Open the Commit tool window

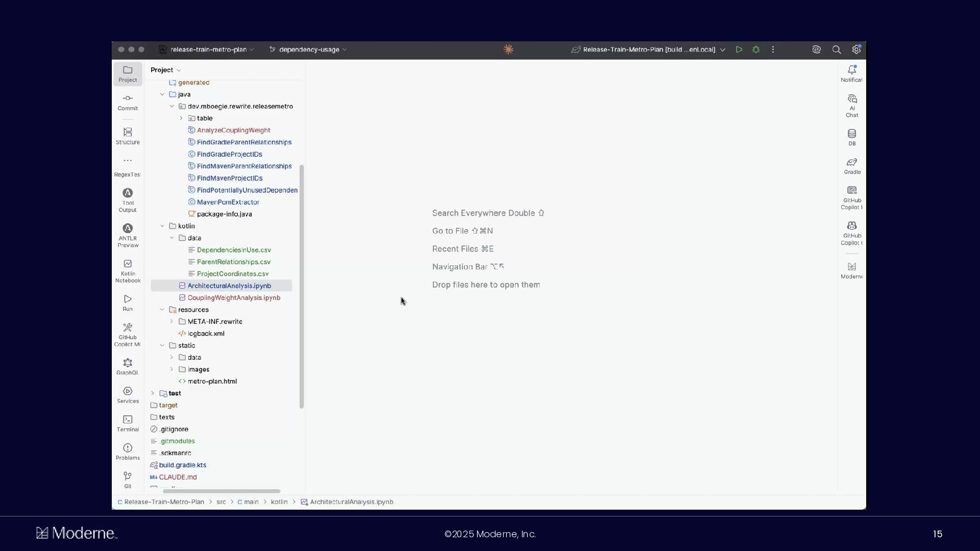[128, 102]
